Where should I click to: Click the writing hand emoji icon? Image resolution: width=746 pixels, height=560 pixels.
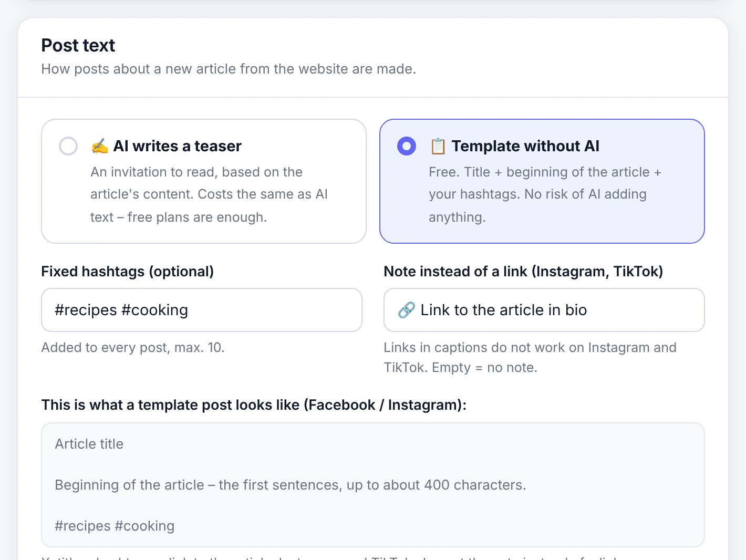click(x=100, y=146)
